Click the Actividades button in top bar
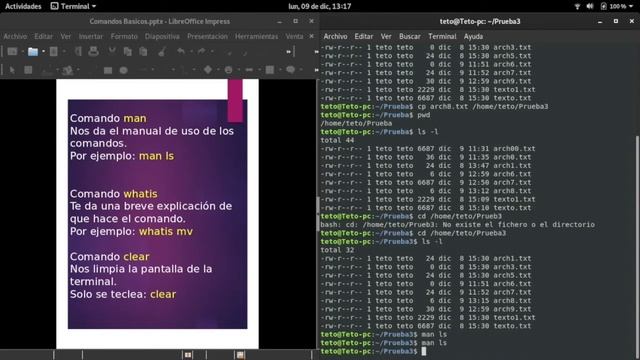Screen dimensions: 640x360 pyautogui.click(x=23, y=6)
